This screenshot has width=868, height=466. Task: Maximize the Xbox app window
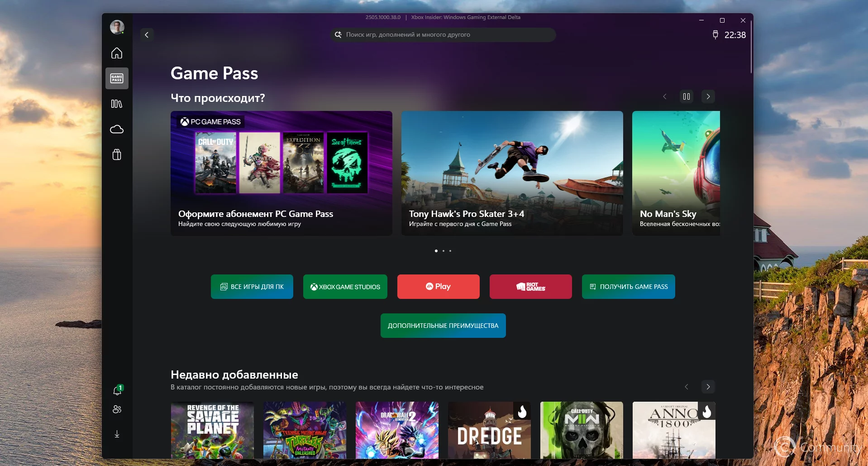pyautogui.click(x=722, y=20)
